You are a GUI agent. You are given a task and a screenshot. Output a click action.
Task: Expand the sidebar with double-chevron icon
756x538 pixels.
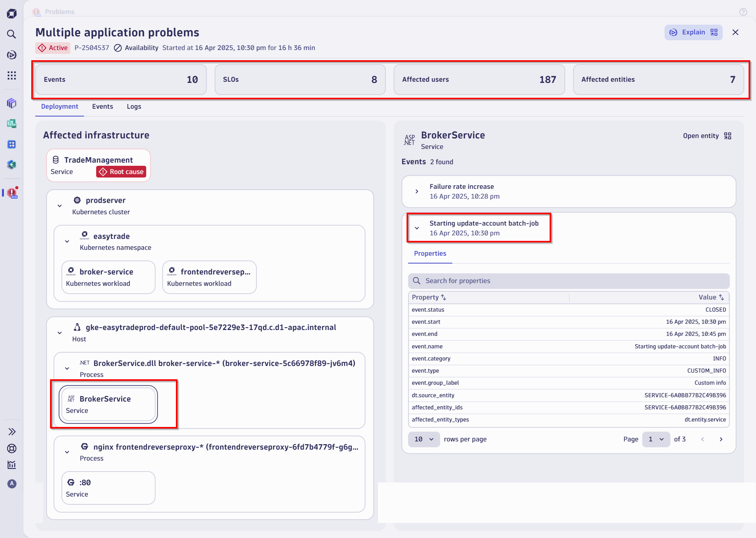12,432
